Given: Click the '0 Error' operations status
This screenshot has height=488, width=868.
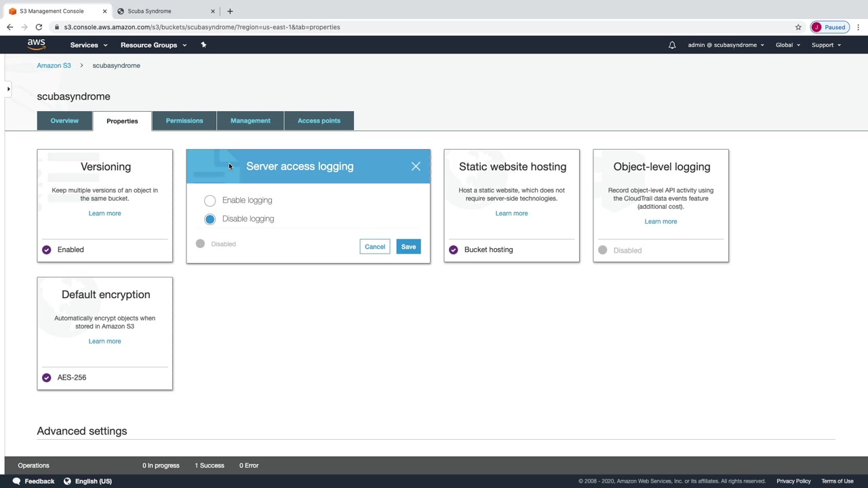Looking at the screenshot, I should pos(249,466).
